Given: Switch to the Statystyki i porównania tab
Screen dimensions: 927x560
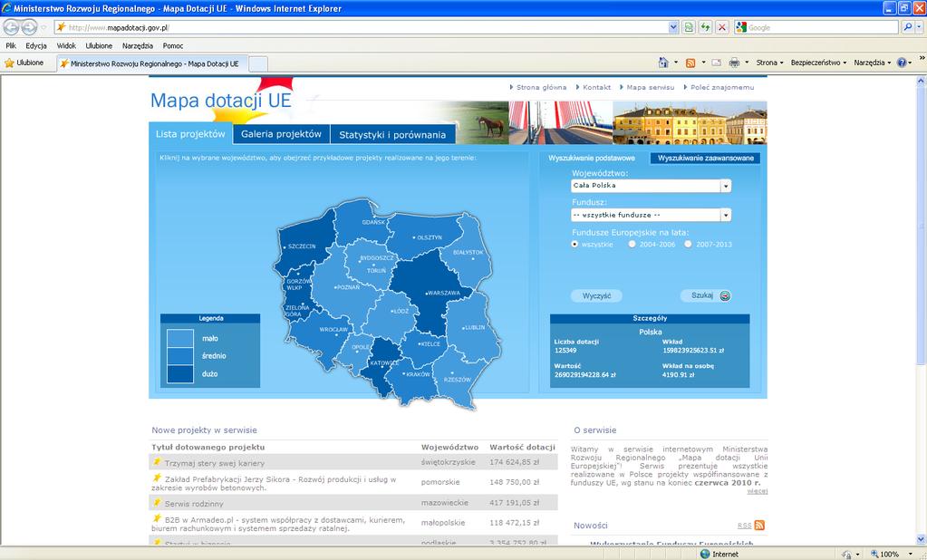Looking at the screenshot, I should [392, 135].
